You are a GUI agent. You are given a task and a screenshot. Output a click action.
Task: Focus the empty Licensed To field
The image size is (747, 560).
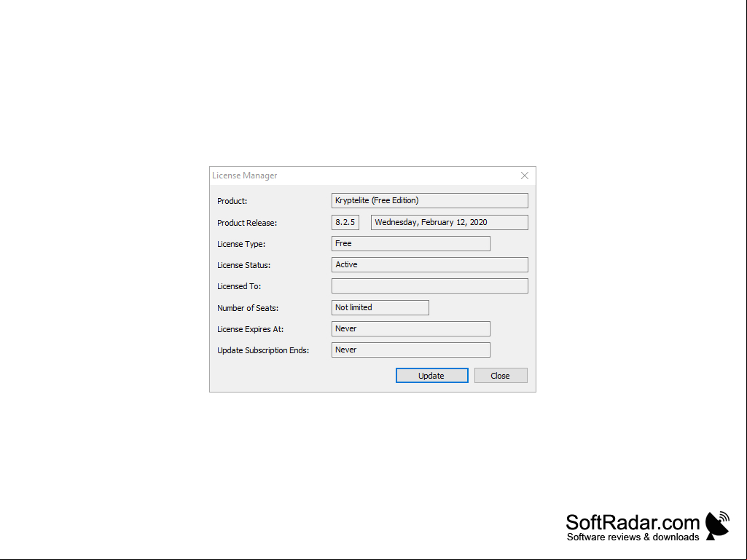click(430, 285)
